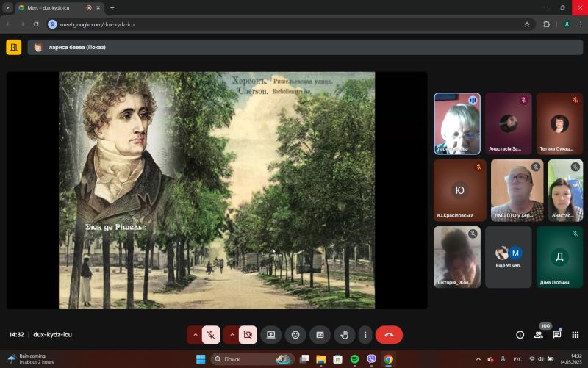The width and height of the screenshot is (588, 368).
Task: Unmute the microphone in Meet toolbar
Action: (x=211, y=335)
